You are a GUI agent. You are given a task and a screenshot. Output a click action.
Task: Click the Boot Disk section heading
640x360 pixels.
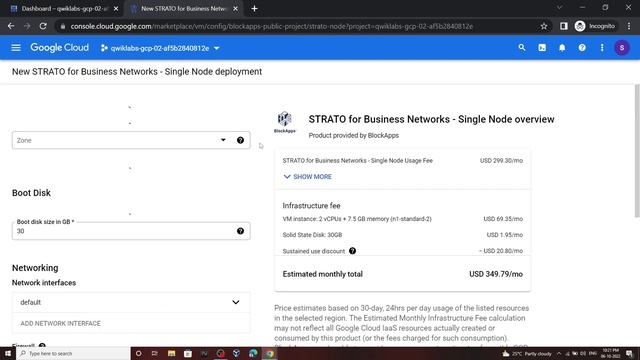31,193
